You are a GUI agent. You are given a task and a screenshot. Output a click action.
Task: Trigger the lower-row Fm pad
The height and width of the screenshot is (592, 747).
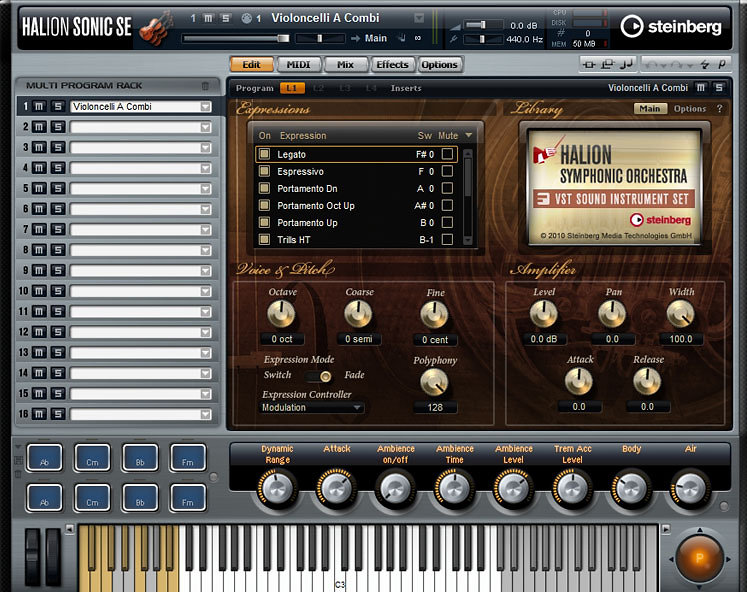(188, 498)
